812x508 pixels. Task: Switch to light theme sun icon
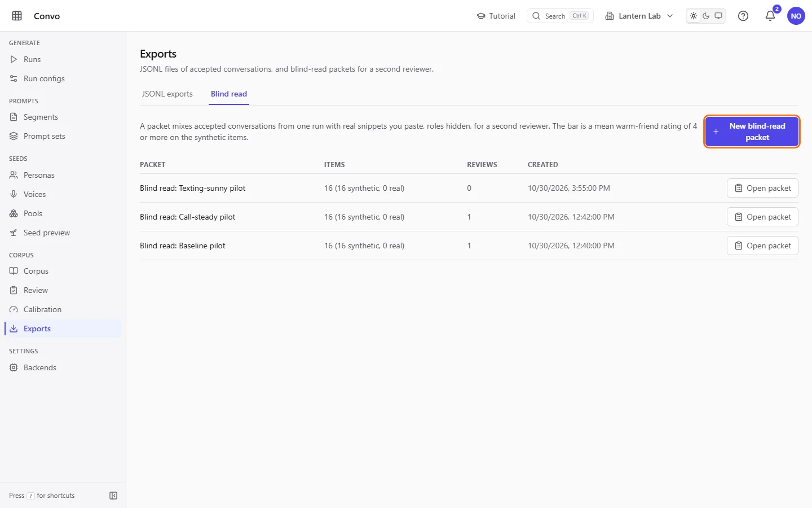(694, 16)
